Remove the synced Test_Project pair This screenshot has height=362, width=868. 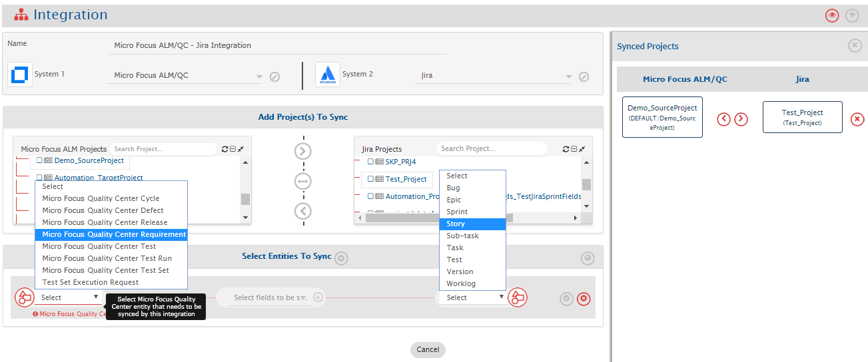857,119
